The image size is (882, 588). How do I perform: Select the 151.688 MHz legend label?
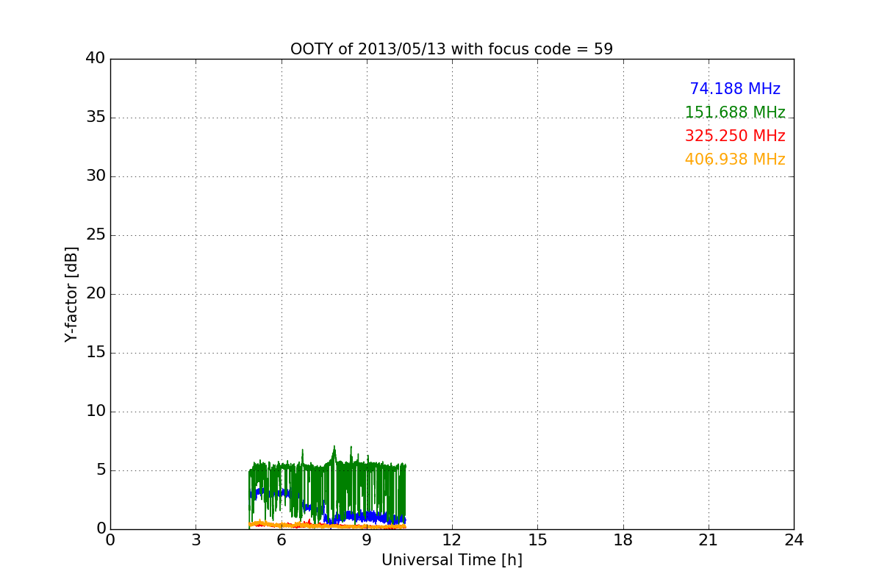735,112
